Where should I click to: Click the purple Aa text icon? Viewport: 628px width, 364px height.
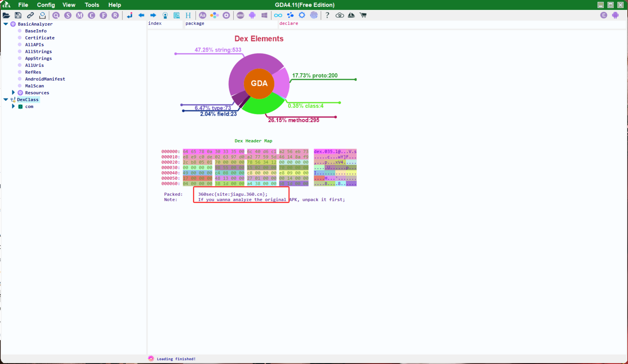[x=202, y=15]
